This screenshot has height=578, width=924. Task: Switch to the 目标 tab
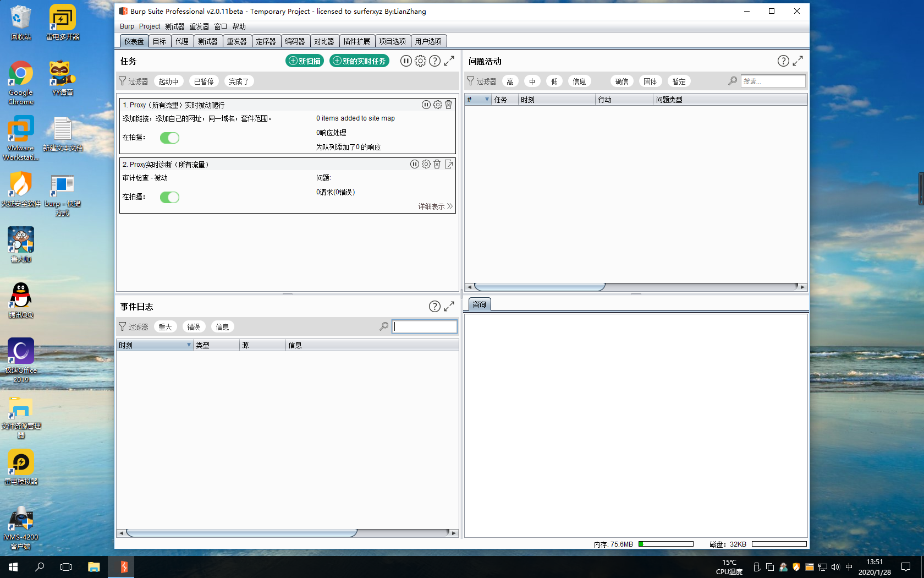tap(159, 41)
